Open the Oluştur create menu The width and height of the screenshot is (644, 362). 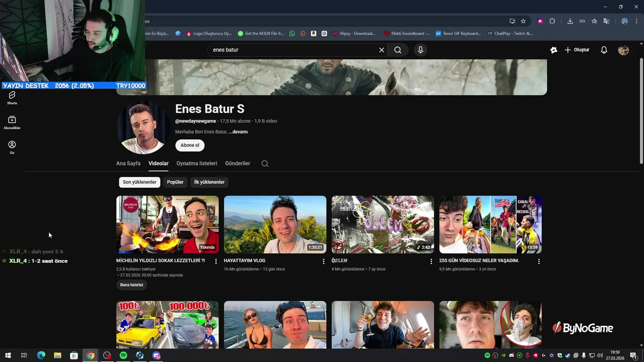pos(577,50)
